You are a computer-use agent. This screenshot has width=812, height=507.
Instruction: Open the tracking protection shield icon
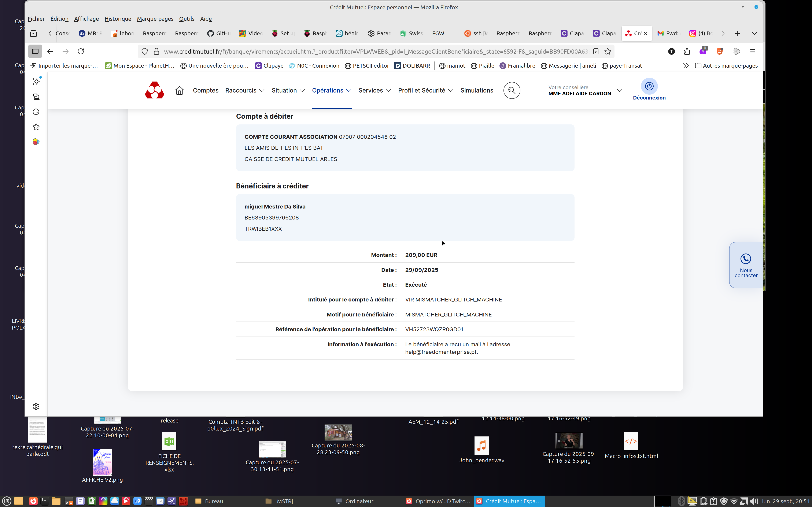(145, 51)
